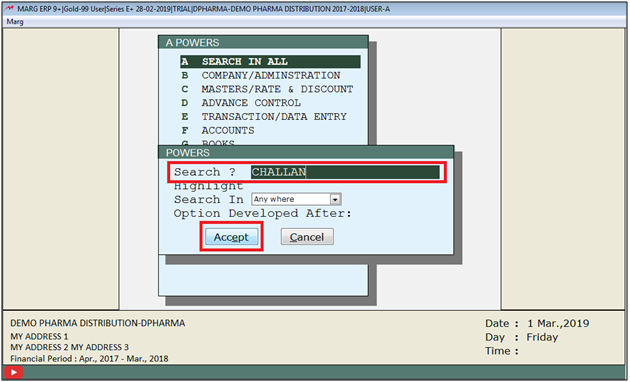Screen dimensions: 630x382
Task: Click the Date 1 Mar.,2019 text
Action: coord(537,323)
